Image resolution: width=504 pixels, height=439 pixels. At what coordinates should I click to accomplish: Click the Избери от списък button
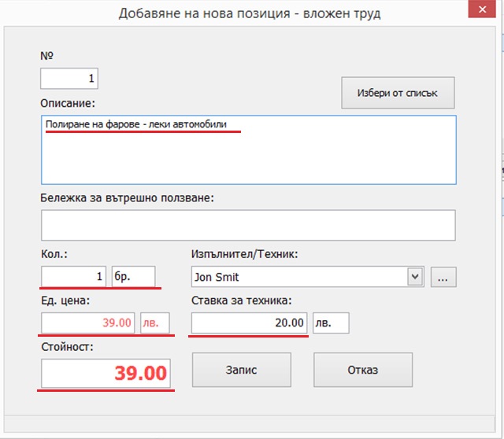click(398, 93)
